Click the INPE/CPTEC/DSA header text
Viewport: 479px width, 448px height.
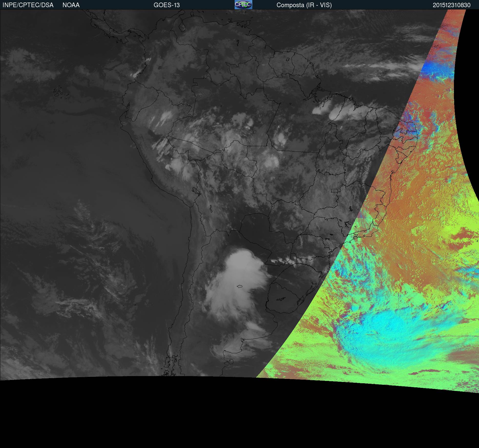[28, 5]
